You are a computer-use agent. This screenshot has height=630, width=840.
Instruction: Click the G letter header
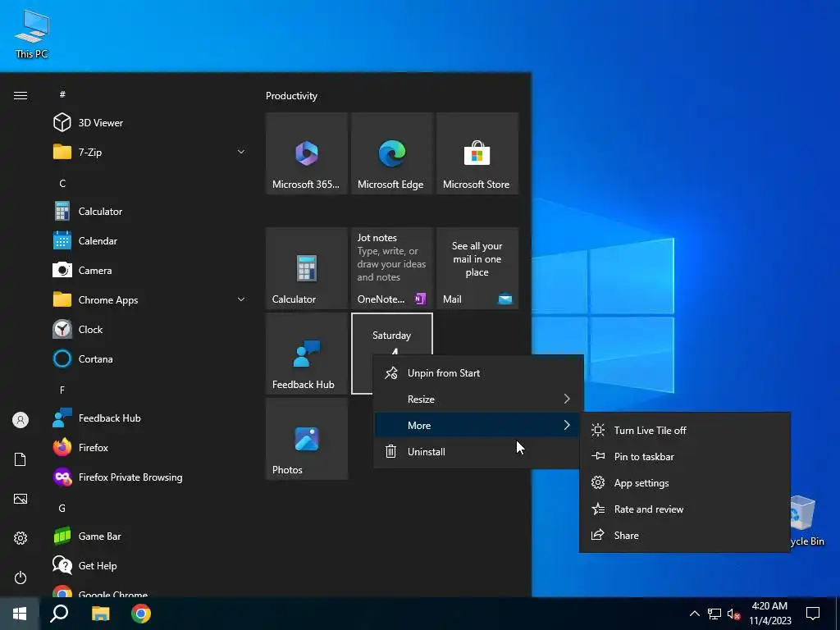pyautogui.click(x=62, y=508)
